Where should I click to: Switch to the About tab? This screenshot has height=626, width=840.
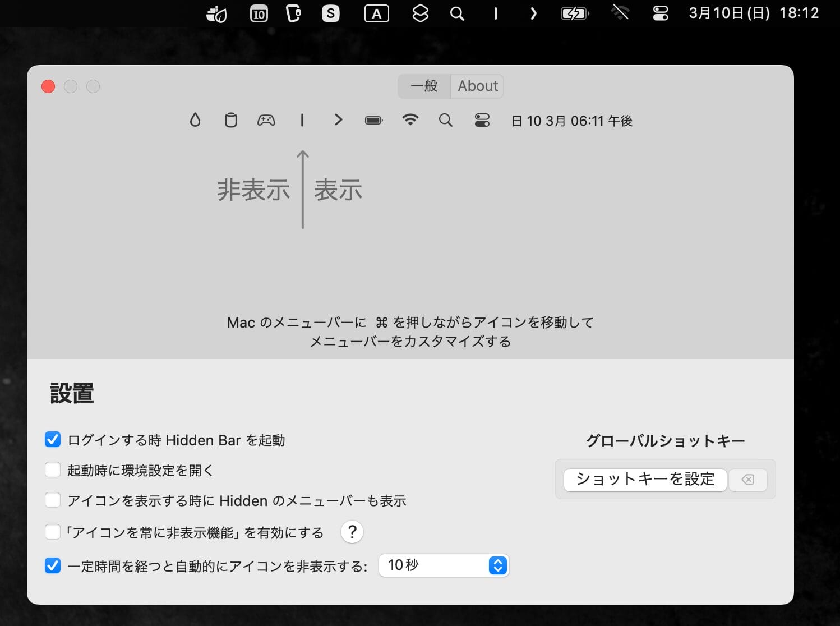[x=477, y=86]
